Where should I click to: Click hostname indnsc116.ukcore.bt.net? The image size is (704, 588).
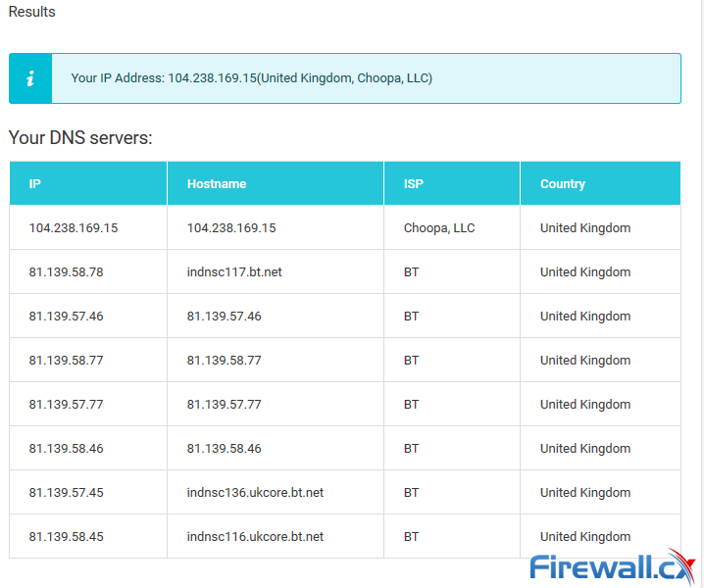[x=255, y=536]
